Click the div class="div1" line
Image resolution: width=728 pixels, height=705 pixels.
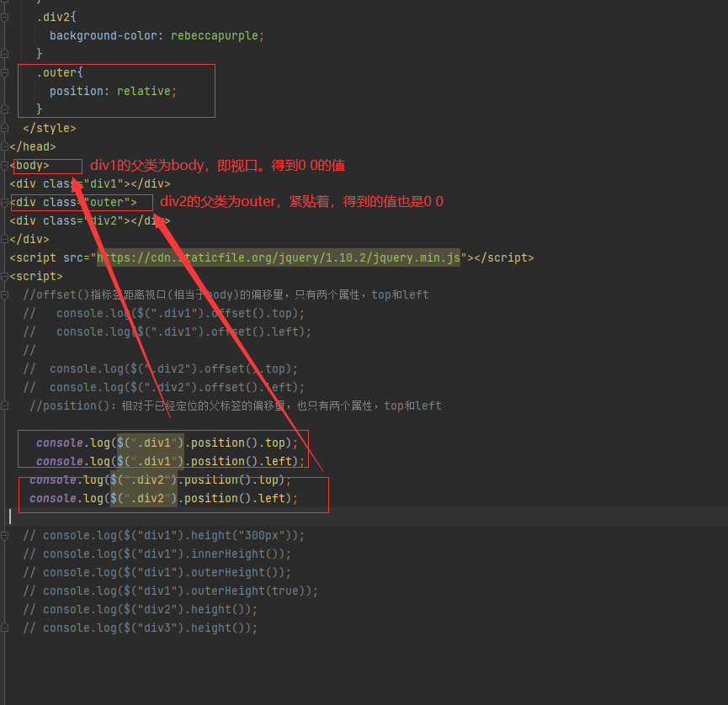(x=90, y=183)
